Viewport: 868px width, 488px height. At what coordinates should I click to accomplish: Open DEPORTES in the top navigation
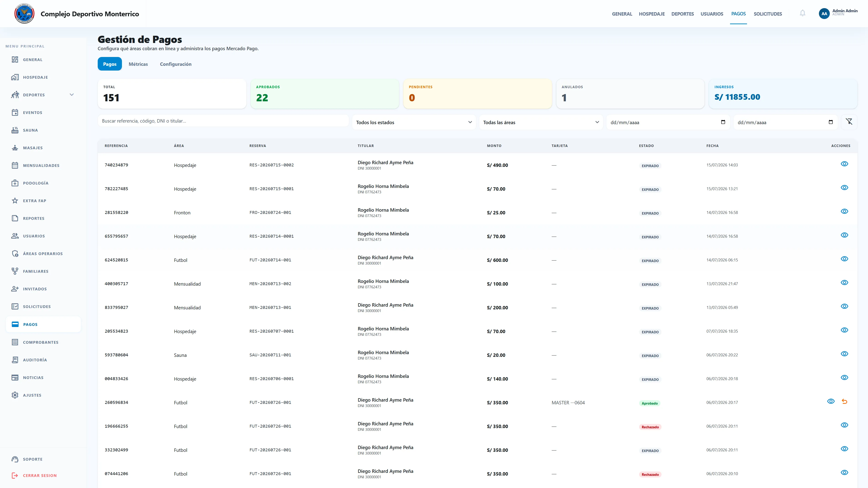click(x=682, y=14)
